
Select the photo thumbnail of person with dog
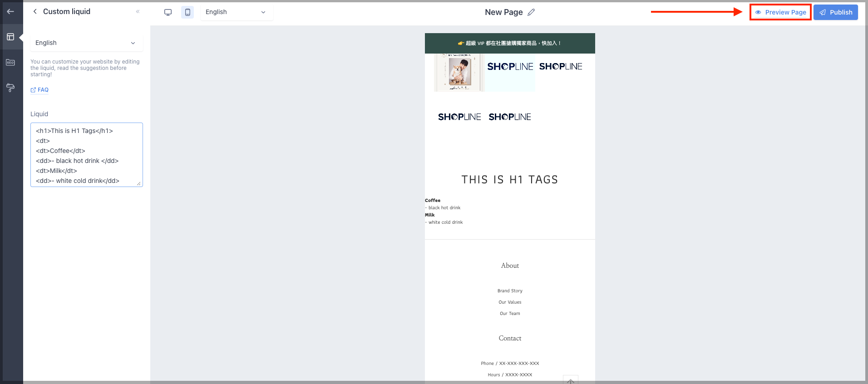459,73
